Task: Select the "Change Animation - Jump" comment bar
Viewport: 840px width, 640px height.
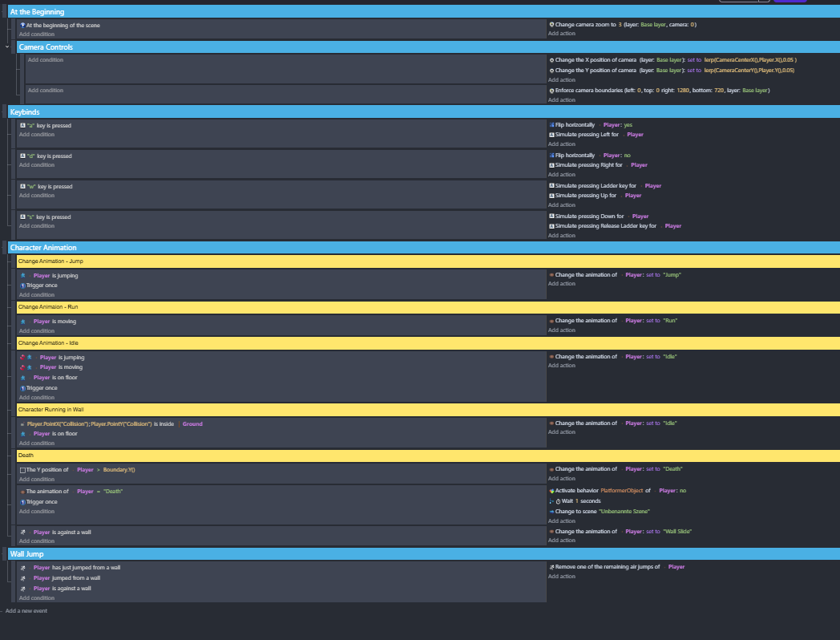Action: click(240, 261)
